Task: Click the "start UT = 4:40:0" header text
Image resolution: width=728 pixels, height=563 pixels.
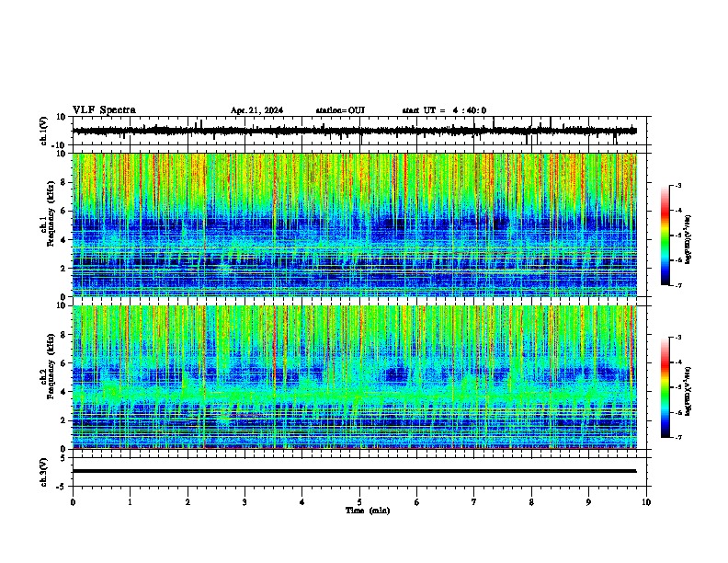Action: [x=444, y=110]
